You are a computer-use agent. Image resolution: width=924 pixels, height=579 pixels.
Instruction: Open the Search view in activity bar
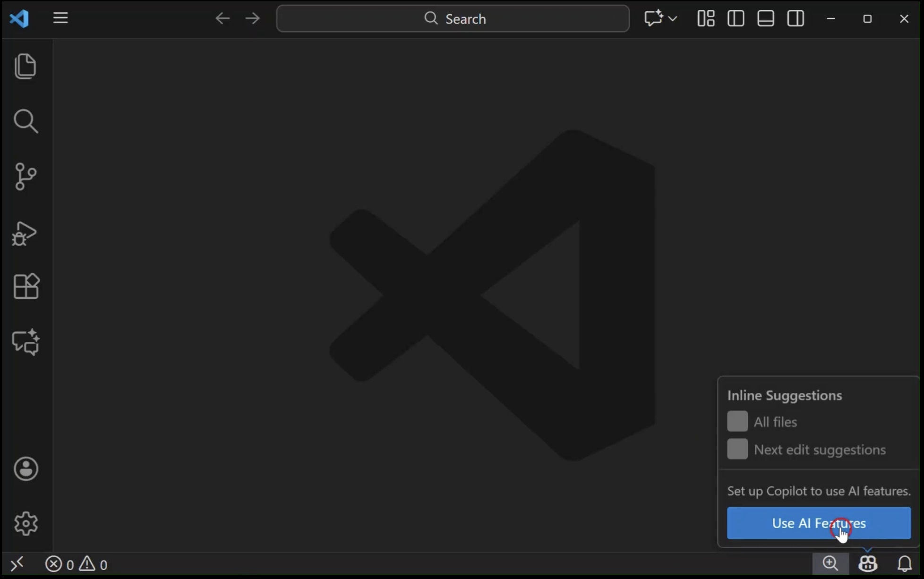26,121
